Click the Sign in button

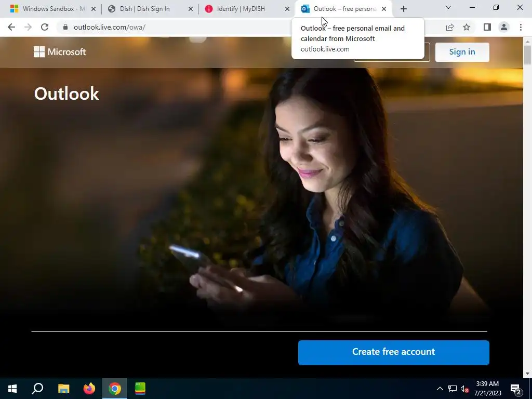462,52
